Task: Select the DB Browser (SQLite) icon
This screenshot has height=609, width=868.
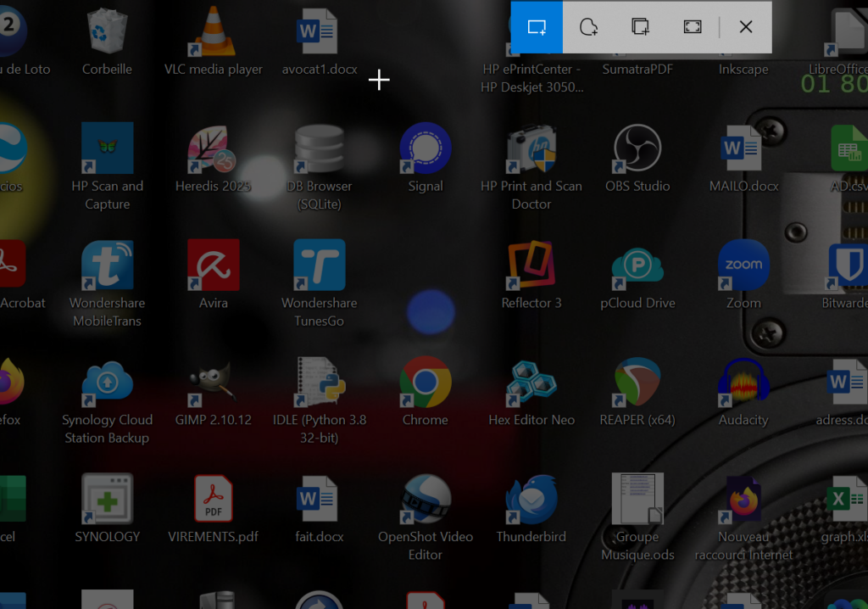Action: point(319,148)
